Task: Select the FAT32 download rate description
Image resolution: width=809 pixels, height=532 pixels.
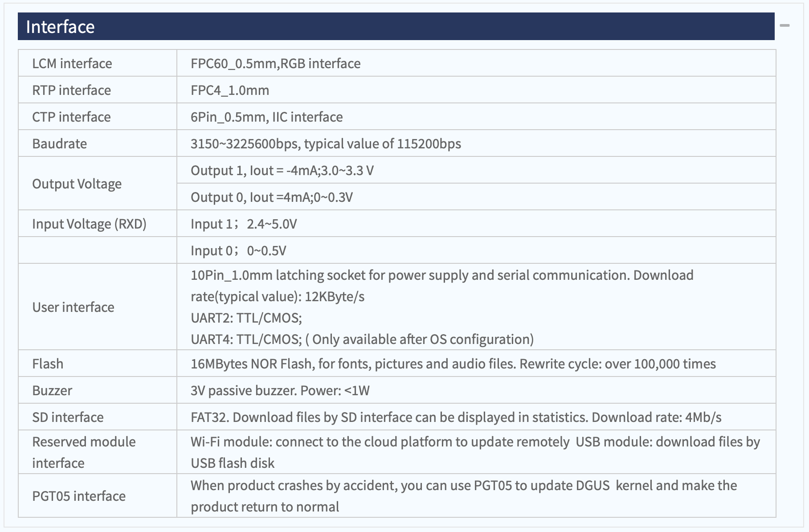Action: [x=456, y=417]
